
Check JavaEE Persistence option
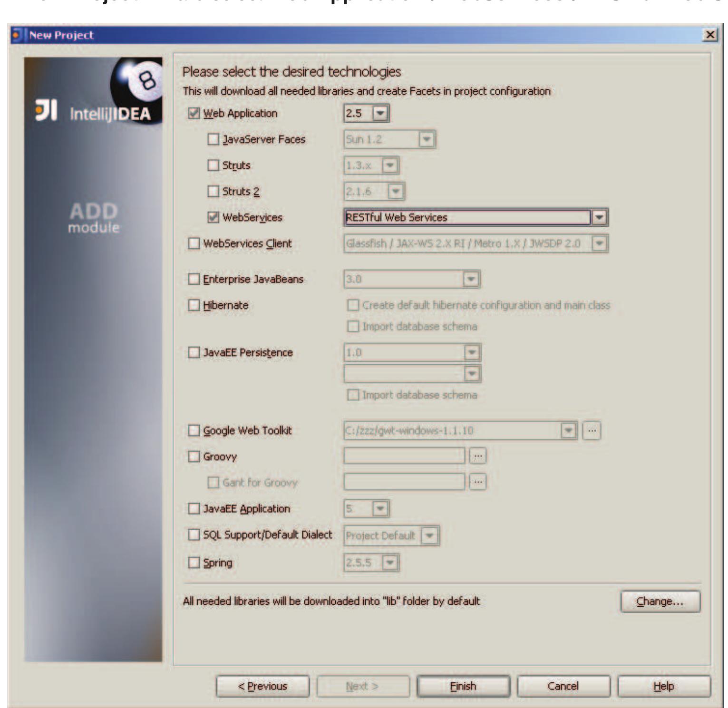(194, 352)
